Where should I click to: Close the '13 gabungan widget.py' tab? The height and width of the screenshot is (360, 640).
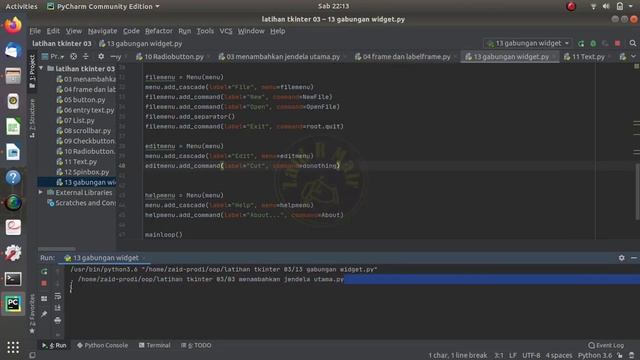click(554, 57)
